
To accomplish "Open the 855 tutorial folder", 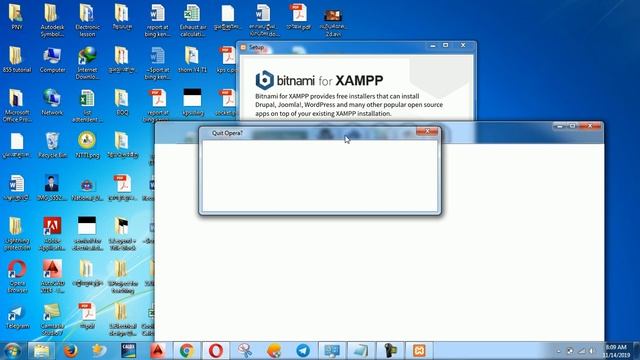I will tap(16, 60).
